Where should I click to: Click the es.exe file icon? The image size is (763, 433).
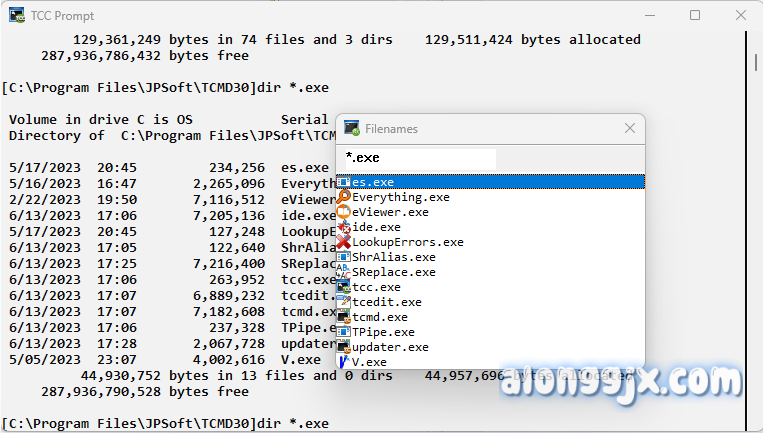click(x=343, y=182)
